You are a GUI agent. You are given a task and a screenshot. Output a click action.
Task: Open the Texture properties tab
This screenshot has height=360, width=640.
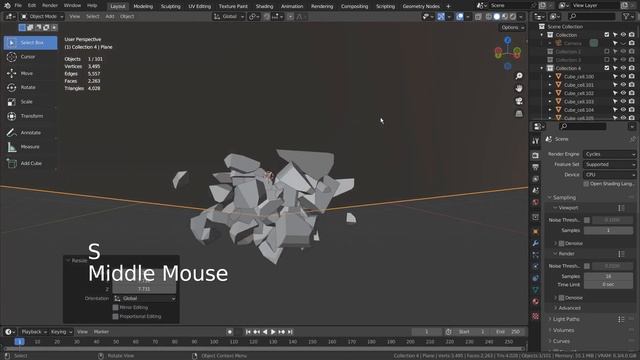point(536,316)
